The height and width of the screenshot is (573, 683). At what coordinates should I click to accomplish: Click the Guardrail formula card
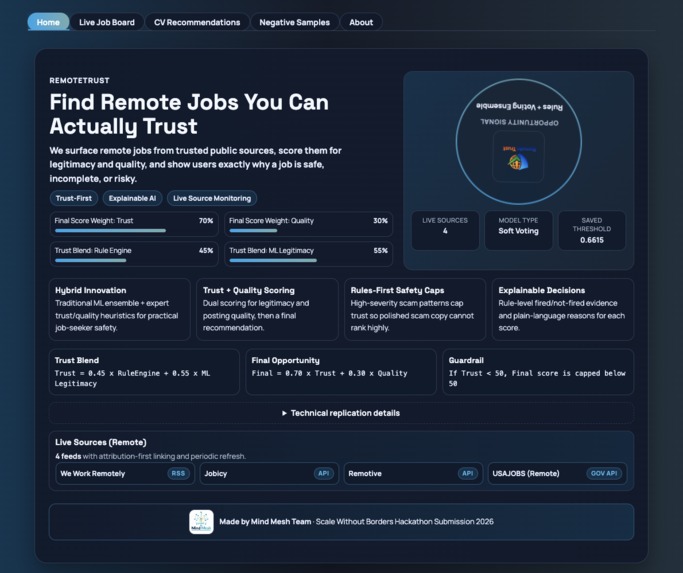pyautogui.click(x=538, y=372)
